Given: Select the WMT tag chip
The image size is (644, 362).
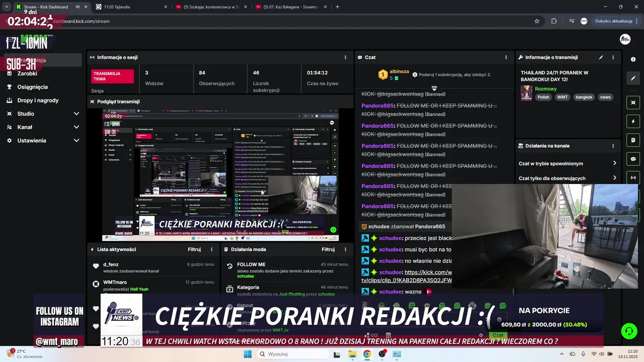Looking at the screenshot, I should tap(562, 97).
